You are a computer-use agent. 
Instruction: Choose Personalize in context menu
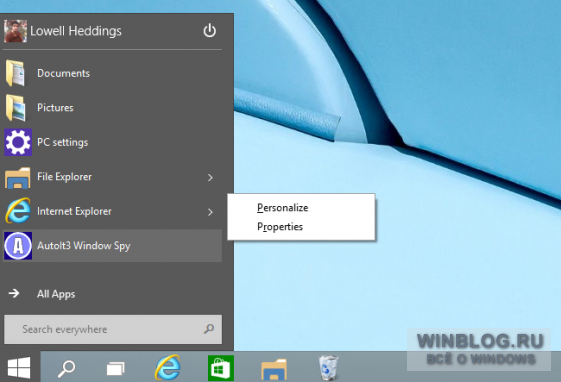[283, 208]
